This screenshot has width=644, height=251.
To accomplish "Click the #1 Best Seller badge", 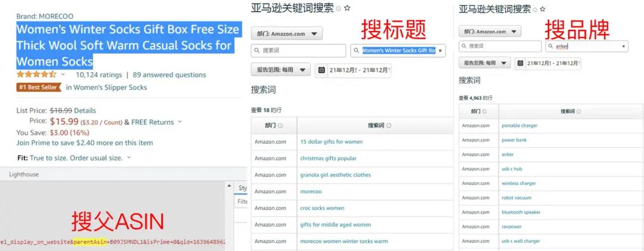I will tap(39, 88).
